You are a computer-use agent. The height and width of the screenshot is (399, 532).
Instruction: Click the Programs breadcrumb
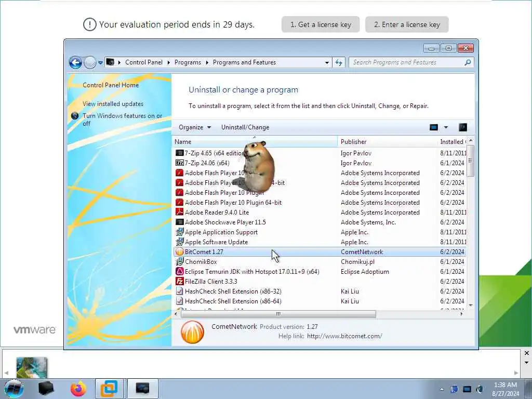(x=188, y=62)
